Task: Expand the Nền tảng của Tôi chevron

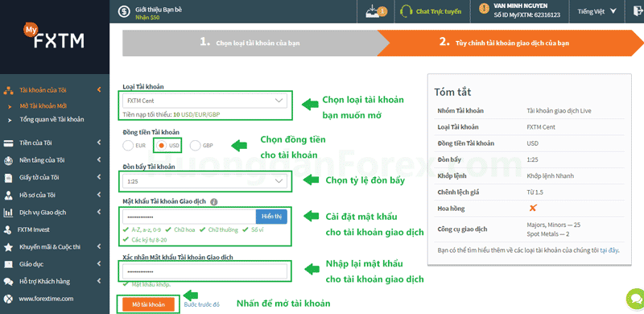Action: point(99,160)
